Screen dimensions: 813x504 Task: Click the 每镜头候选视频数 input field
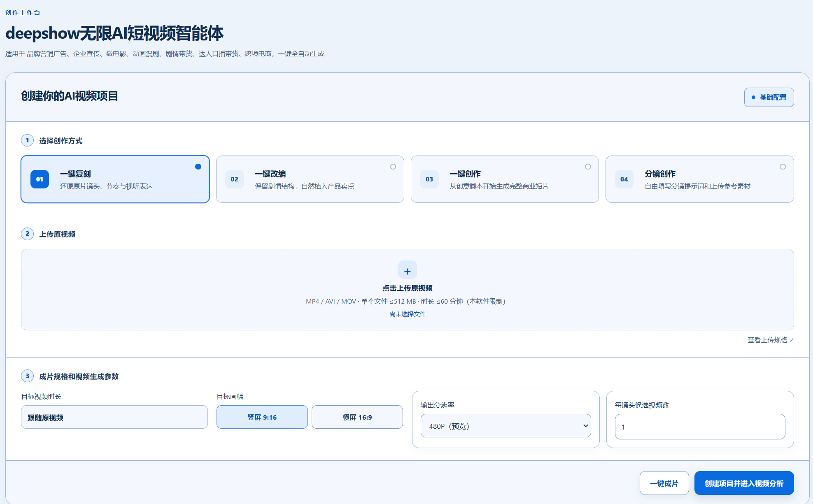tap(700, 427)
